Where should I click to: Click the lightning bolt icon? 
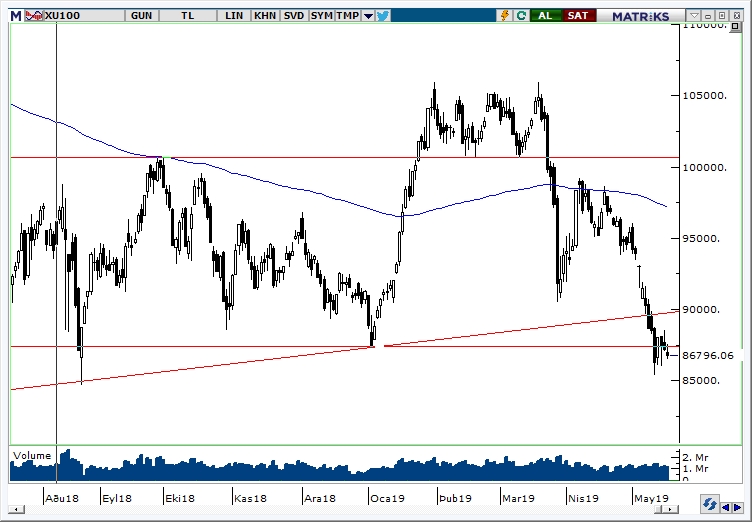point(505,15)
